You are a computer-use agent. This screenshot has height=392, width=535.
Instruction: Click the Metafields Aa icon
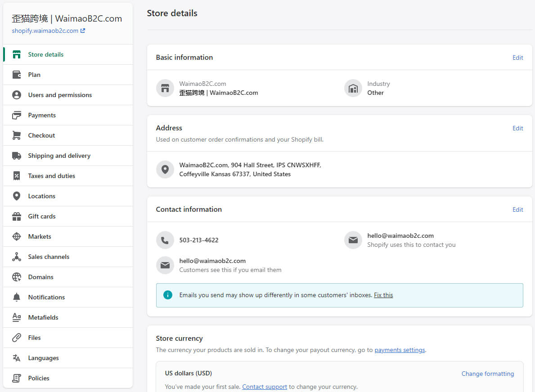16,317
